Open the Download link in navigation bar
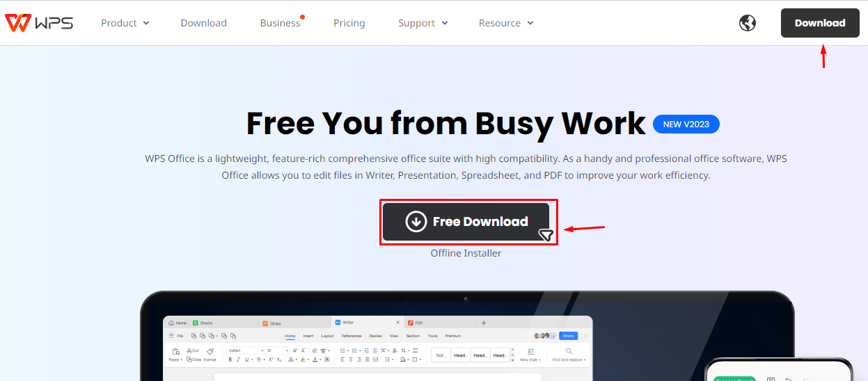 pyautogui.click(x=204, y=23)
